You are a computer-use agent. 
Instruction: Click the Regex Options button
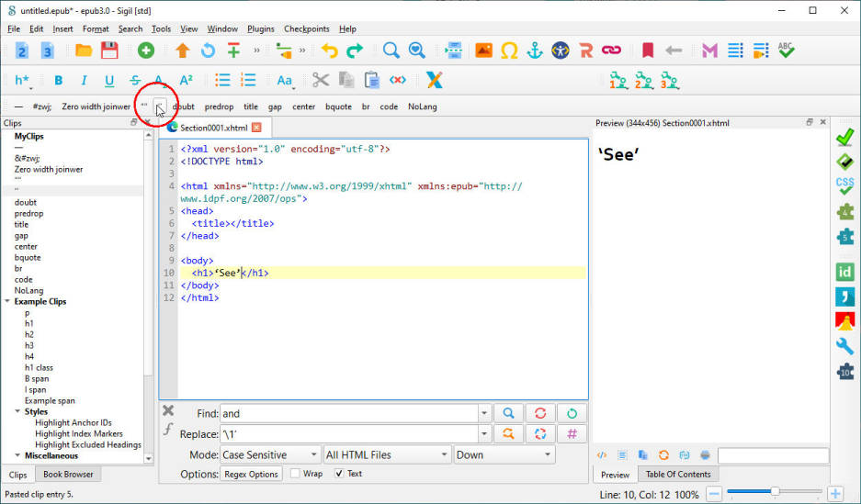(251, 474)
